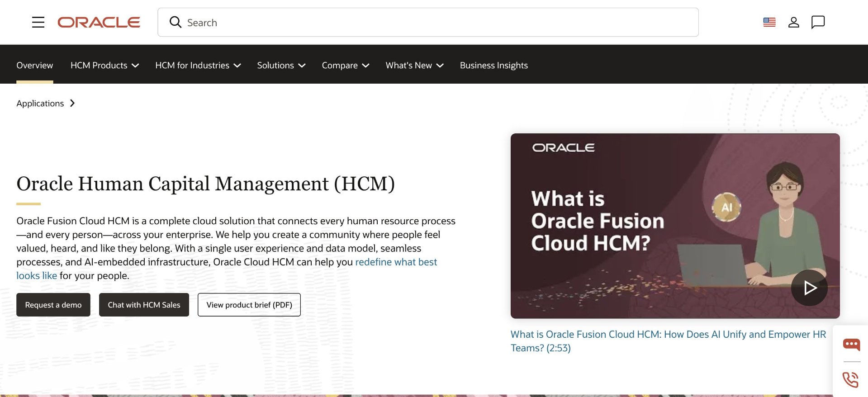Play the Oracle Fusion Cloud HCM video
Image resolution: width=868 pixels, height=397 pixels.
(809, 288)
